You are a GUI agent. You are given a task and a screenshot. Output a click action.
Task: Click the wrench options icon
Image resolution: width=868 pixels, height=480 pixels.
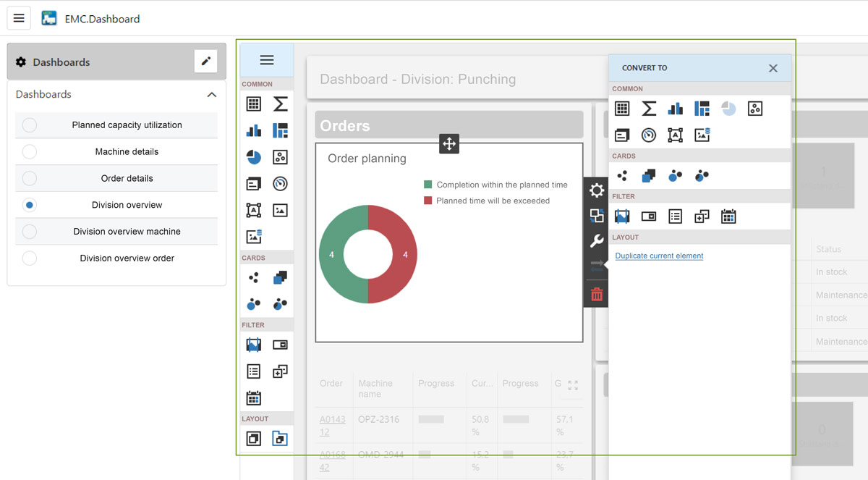coord(597,241)
